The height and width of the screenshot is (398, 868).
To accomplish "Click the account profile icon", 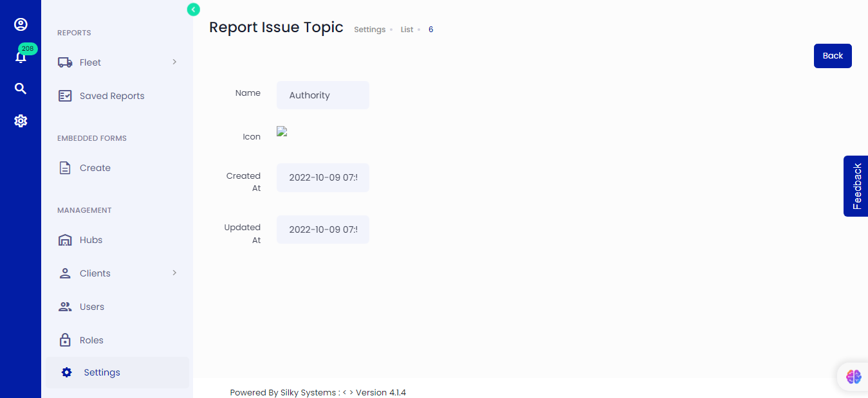I will (x=21, y=24).
